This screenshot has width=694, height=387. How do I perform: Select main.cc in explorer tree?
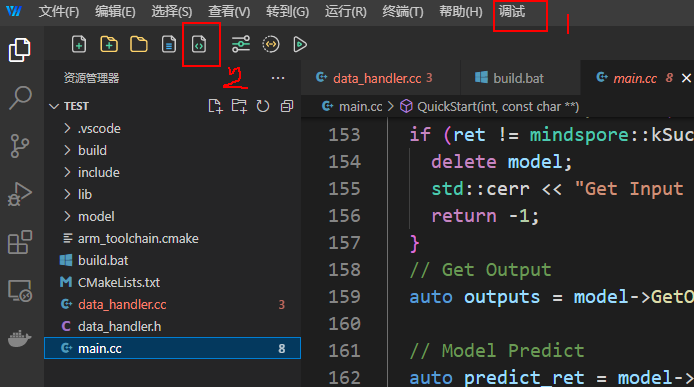tap(173, 348)
